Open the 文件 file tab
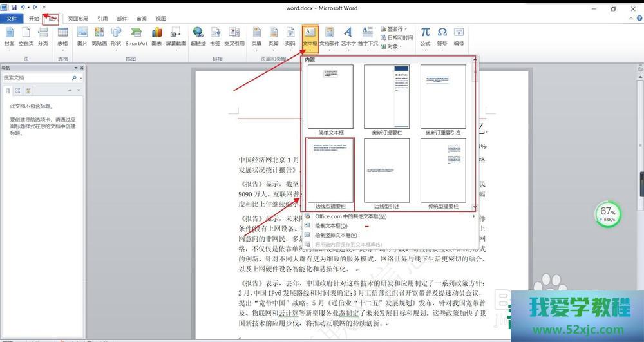 click(x=12, y=19)
